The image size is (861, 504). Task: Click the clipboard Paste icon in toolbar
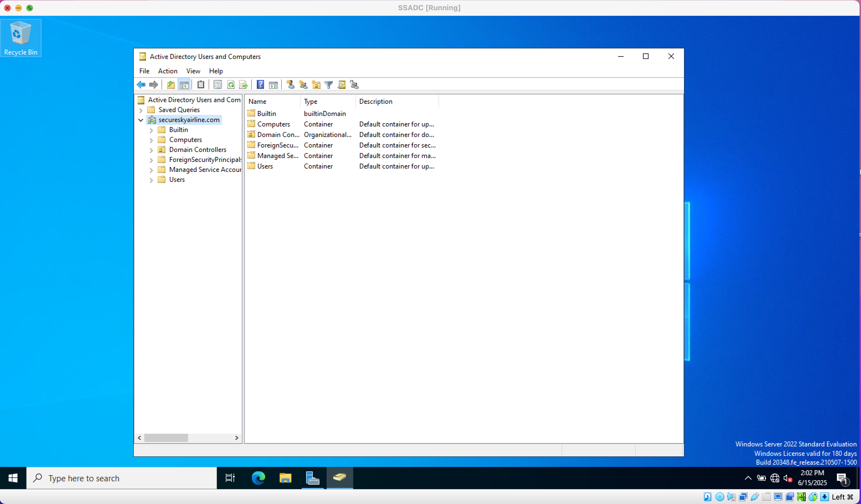(201, 85)
